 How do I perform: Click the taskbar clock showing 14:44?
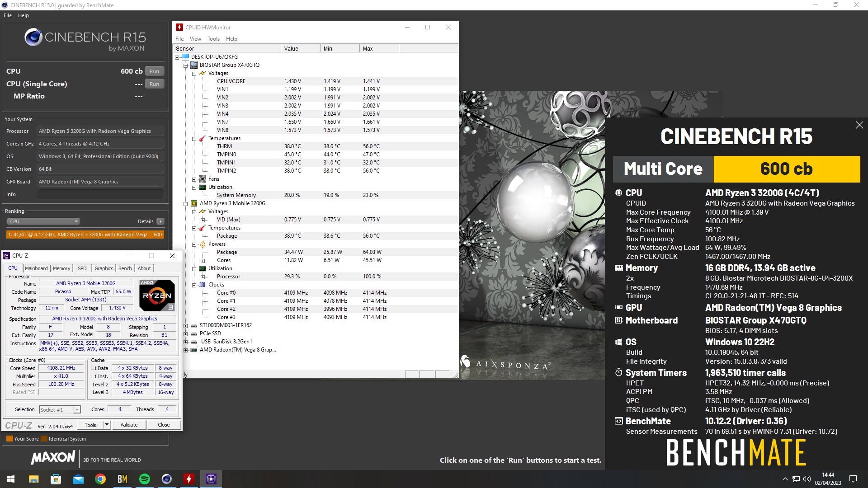828,479
